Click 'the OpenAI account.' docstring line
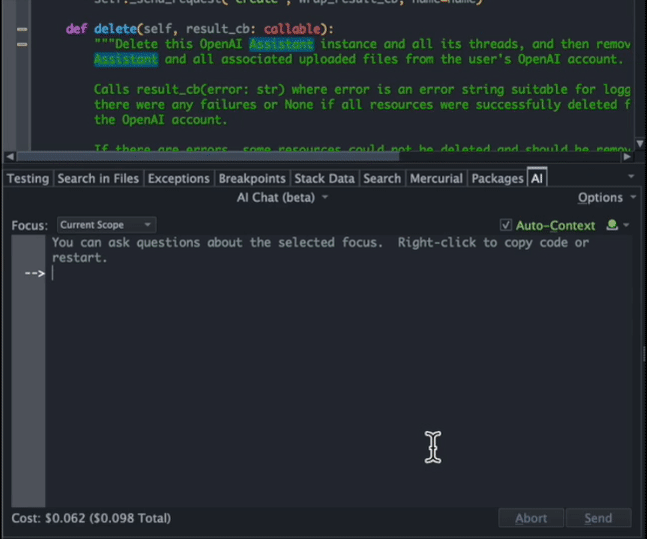The width and height of the screenshot is (647, 539). pos(161,120)
